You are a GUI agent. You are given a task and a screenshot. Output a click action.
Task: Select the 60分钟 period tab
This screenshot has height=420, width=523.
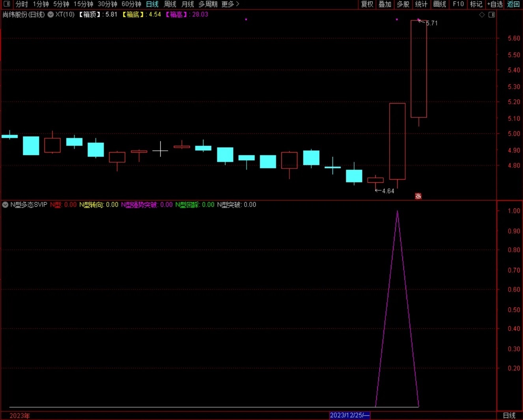coord(131,4)
